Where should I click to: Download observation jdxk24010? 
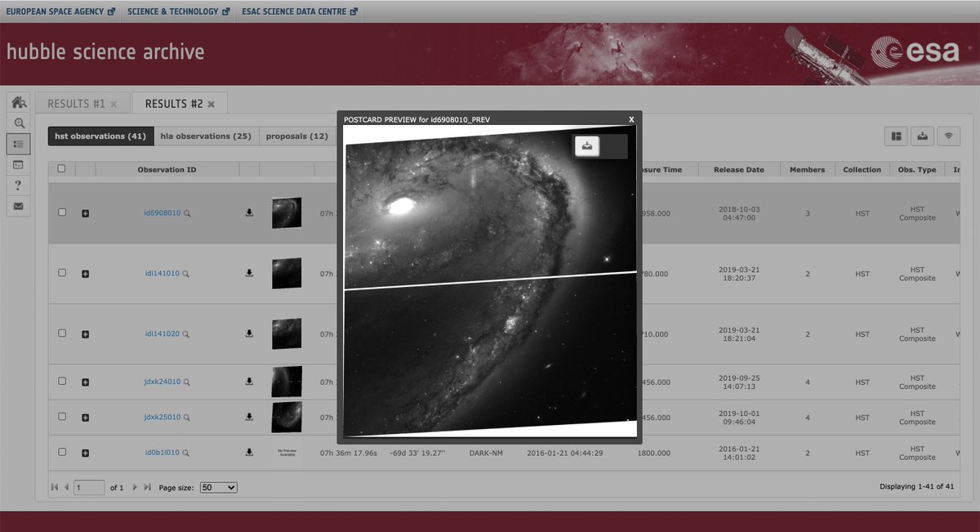point(249,382)
